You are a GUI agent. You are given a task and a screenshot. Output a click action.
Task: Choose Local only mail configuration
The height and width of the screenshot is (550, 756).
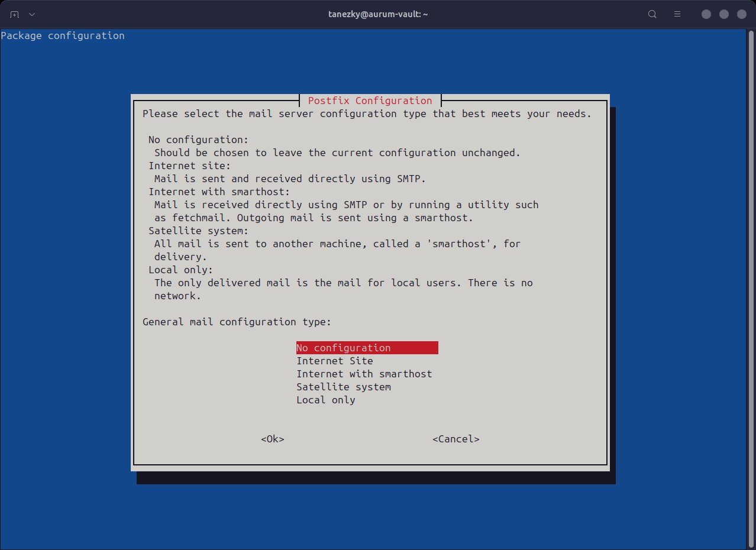(326, 400)
